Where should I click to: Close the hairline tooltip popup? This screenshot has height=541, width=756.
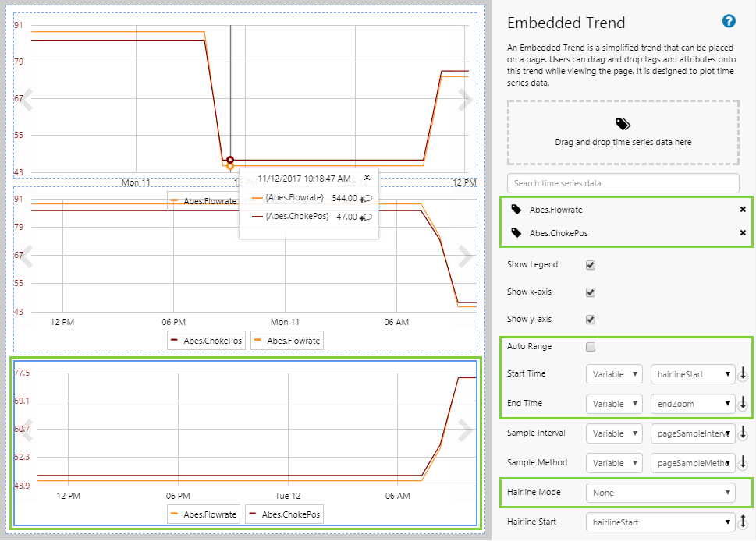click(367, 178)
